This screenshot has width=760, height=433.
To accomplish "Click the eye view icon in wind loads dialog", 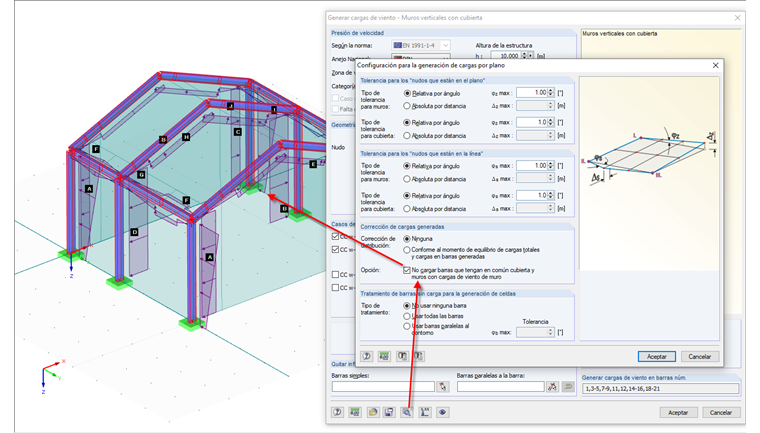I will [442, 412].
